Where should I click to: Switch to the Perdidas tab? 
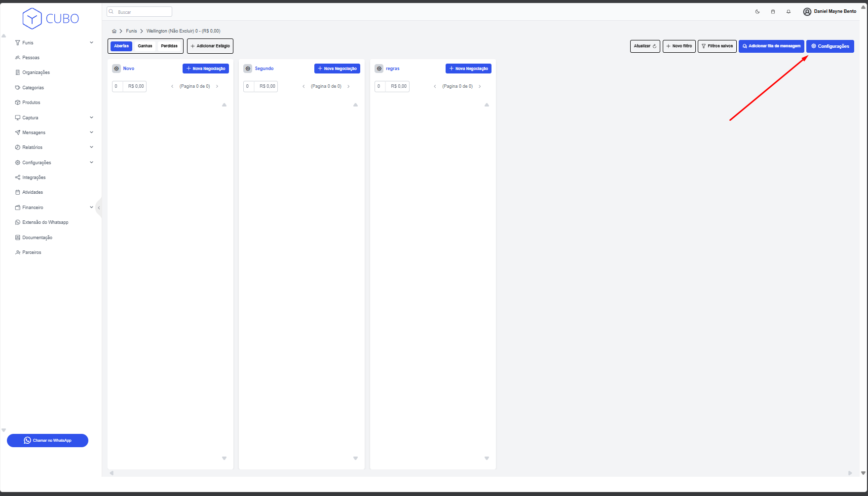169,46
